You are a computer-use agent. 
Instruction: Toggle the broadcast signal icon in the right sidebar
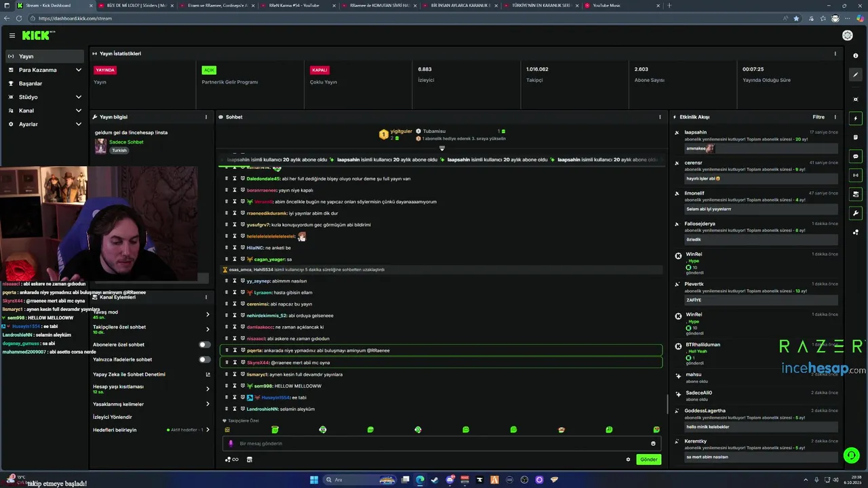(x=856, y=175)
